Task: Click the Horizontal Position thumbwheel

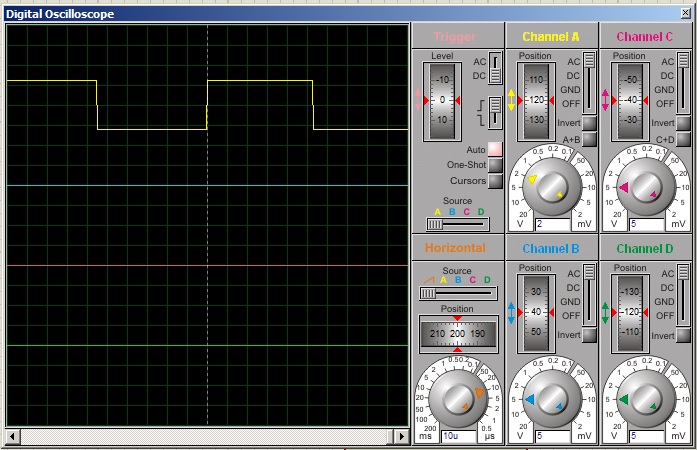Action: (x=458, y=333)
